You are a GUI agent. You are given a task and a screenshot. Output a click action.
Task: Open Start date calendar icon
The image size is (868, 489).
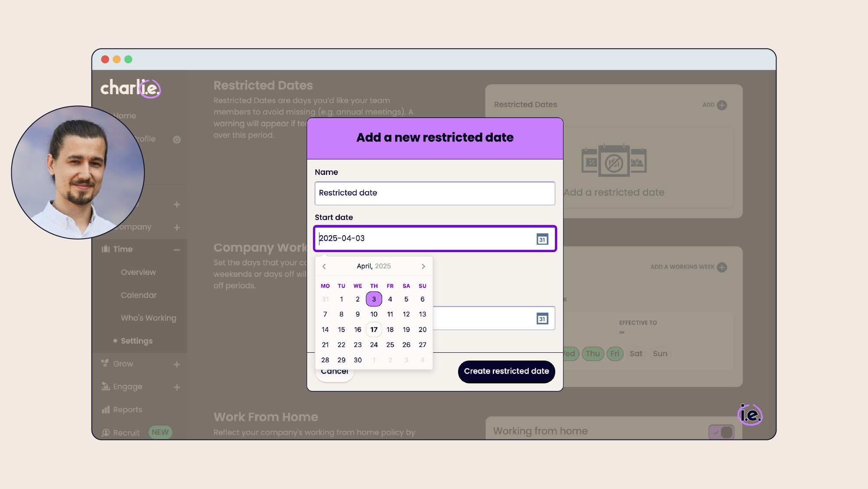click(542, 239)
